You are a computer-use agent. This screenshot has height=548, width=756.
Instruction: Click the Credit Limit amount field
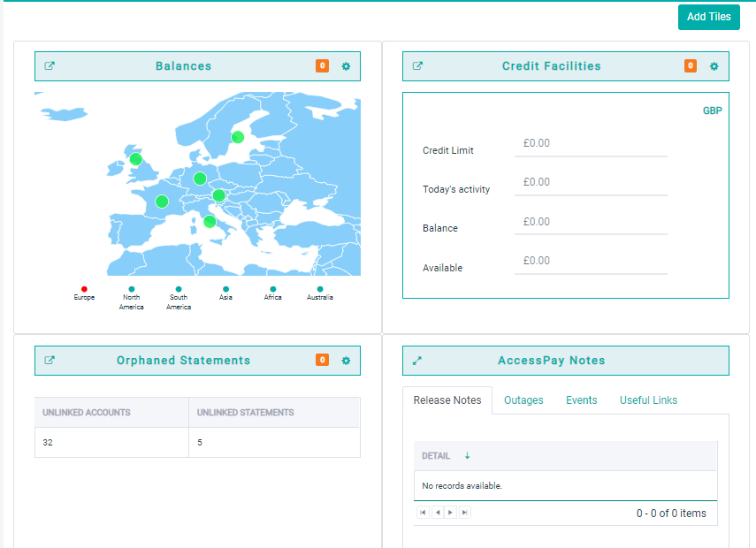pos(590,143)
